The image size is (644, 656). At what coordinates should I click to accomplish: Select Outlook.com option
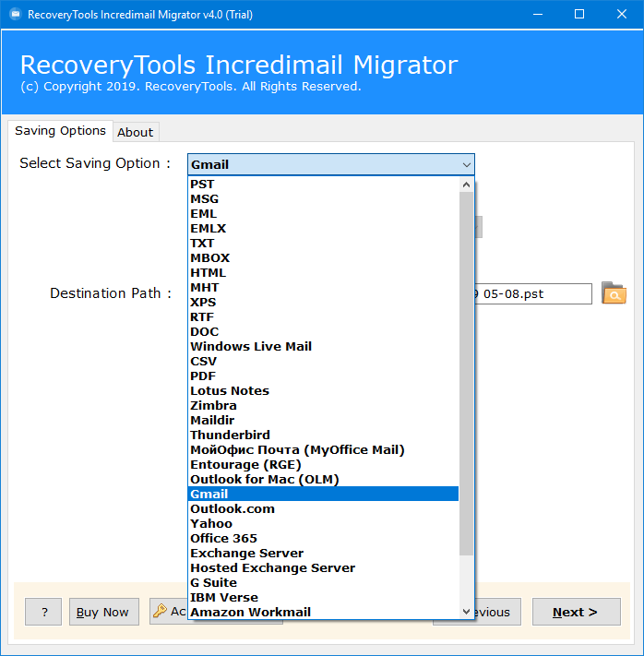(324, 508)
